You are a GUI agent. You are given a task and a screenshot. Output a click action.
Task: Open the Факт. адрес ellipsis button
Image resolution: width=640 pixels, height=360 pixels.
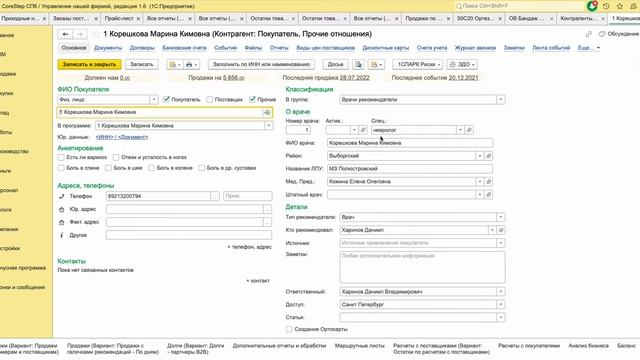coord(267,222)
